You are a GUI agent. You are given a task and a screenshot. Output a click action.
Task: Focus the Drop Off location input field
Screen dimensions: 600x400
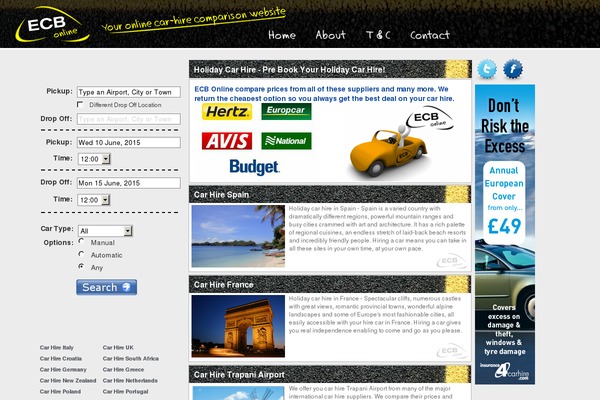(x=129, y=119)
